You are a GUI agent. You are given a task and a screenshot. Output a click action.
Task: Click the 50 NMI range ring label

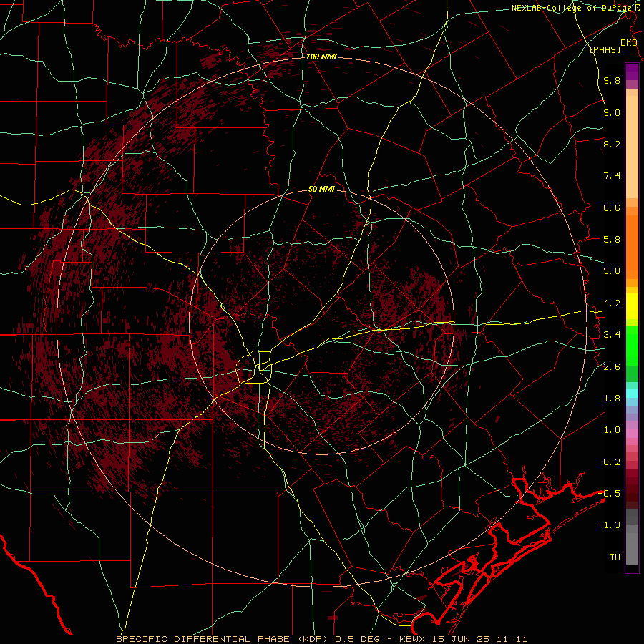(321, 190)
